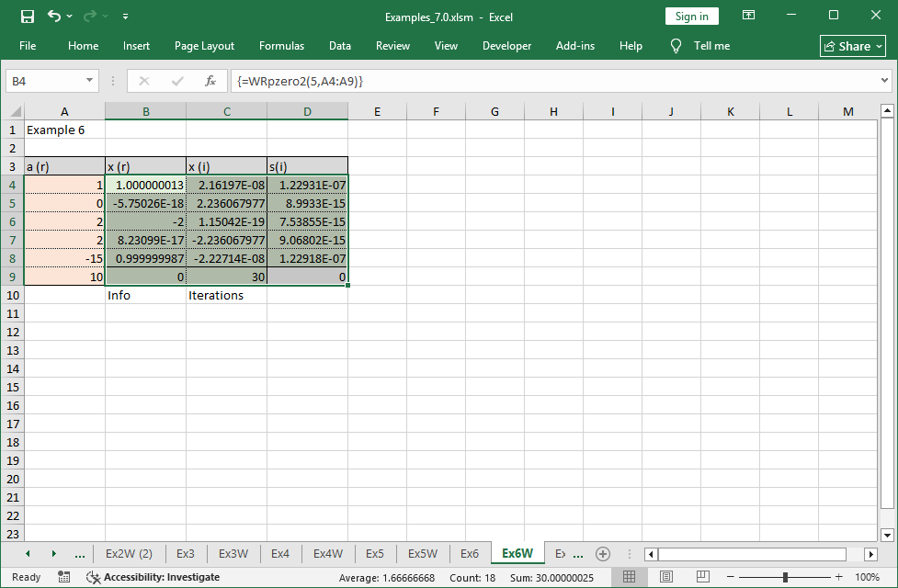Click the Save icon in title bar
This screenshot has width=898, height=588.
(27, 17)
